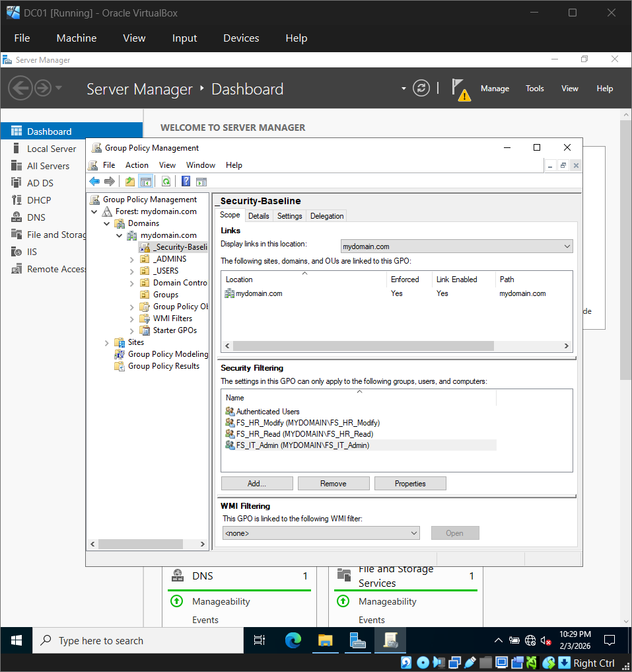Screen dimensions: 632x672
Task: Expand the _USERS OU
Action: 132,272
